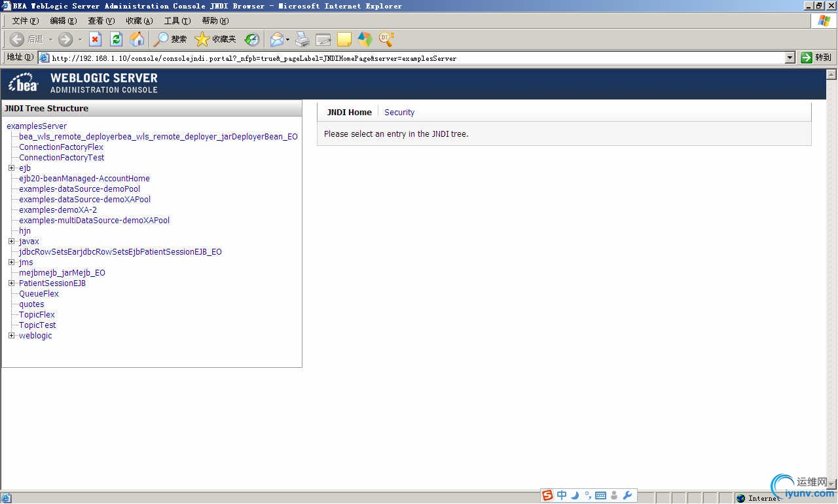Viewport: 838px width, 504px height.
Task: Open Search (搜索) from the toolbar
Action: point(170,39)
